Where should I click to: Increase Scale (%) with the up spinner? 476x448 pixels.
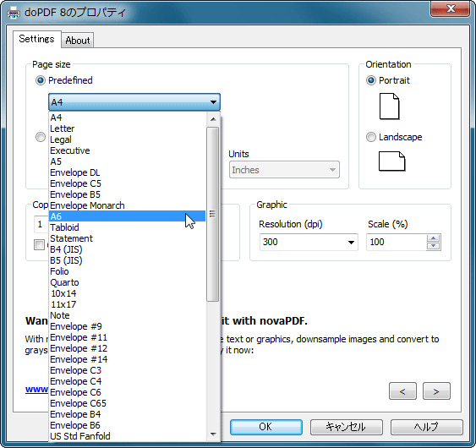434,238
